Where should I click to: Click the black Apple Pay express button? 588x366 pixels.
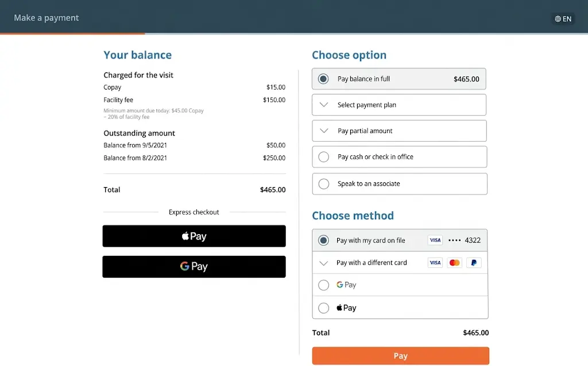tap(194, 236)
